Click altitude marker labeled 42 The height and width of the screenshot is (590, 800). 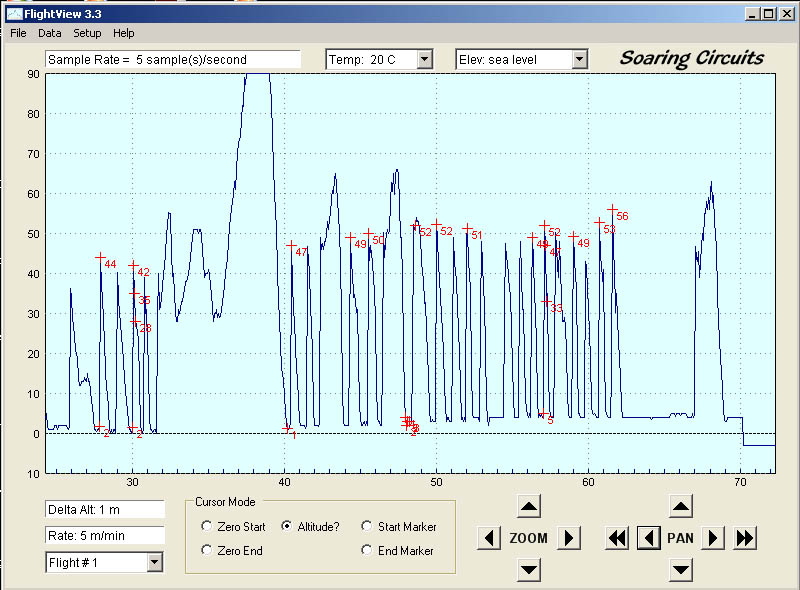click(133, 265)
